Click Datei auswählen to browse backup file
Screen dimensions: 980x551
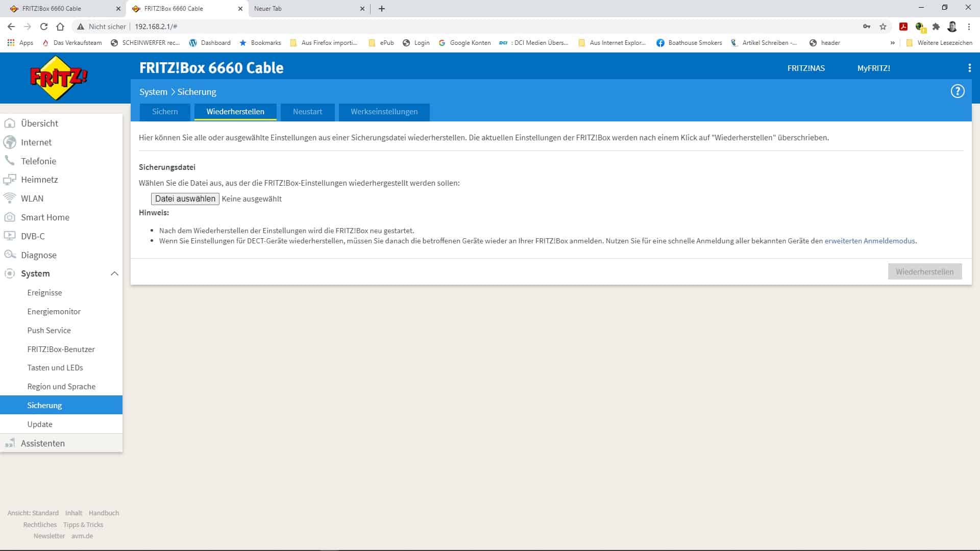pyautogui.click(x=185, y=198)
